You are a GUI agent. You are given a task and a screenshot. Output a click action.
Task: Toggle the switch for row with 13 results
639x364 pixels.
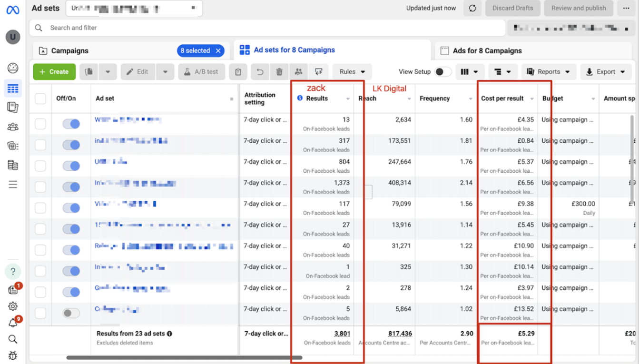[x=71, y=124]
